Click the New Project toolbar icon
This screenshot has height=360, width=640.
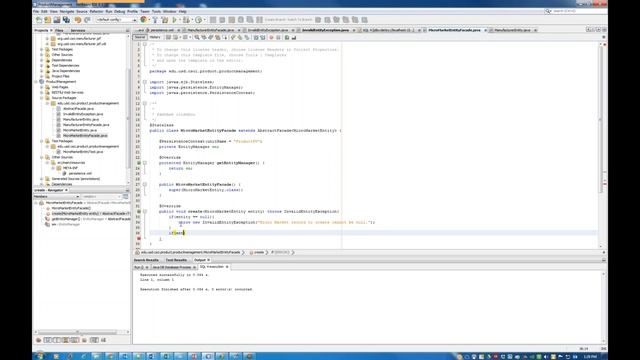click(48, 20)
